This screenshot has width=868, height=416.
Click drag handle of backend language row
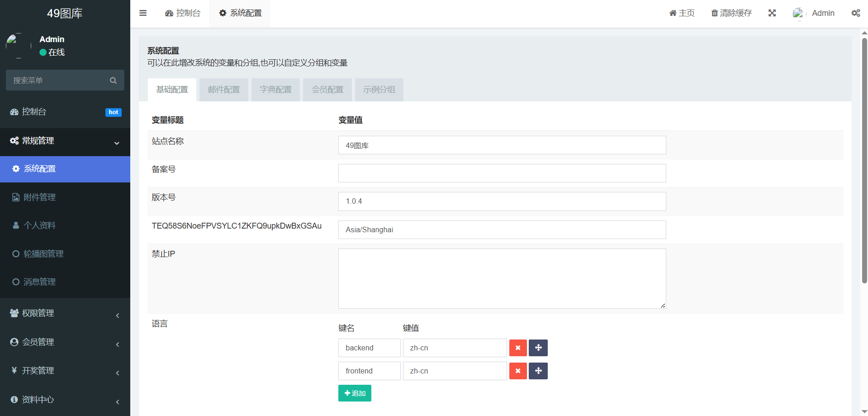coord(538,348)
